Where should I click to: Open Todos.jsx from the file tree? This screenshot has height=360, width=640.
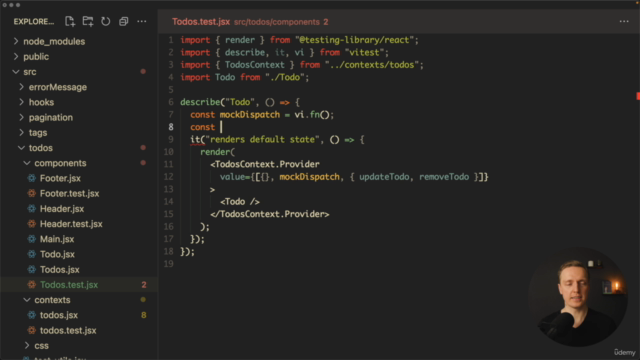(60, 269)
